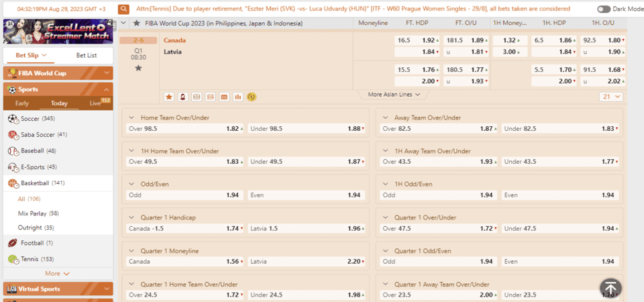Toggle Dark Mode switch
Viewport: 644px width, 302px height.
(603, 9)
